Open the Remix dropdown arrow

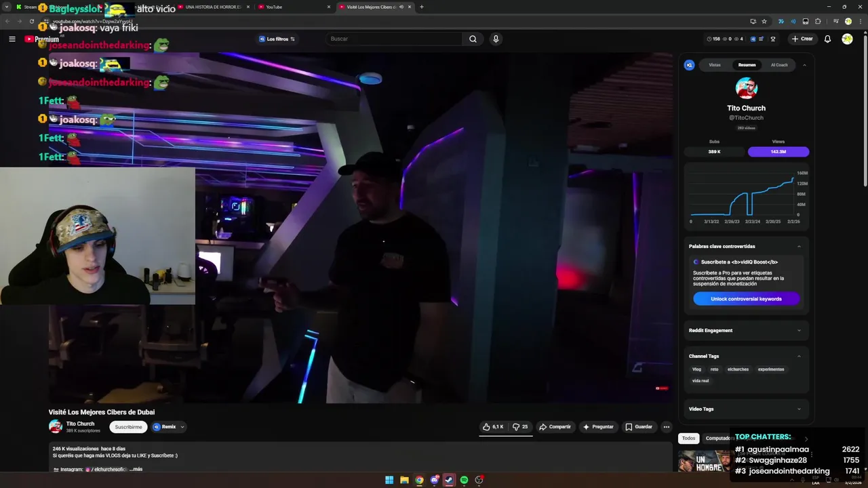(182, 427)
